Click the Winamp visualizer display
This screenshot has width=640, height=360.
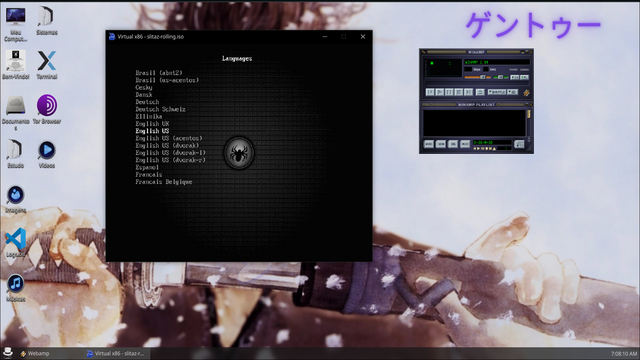(443, 68)
